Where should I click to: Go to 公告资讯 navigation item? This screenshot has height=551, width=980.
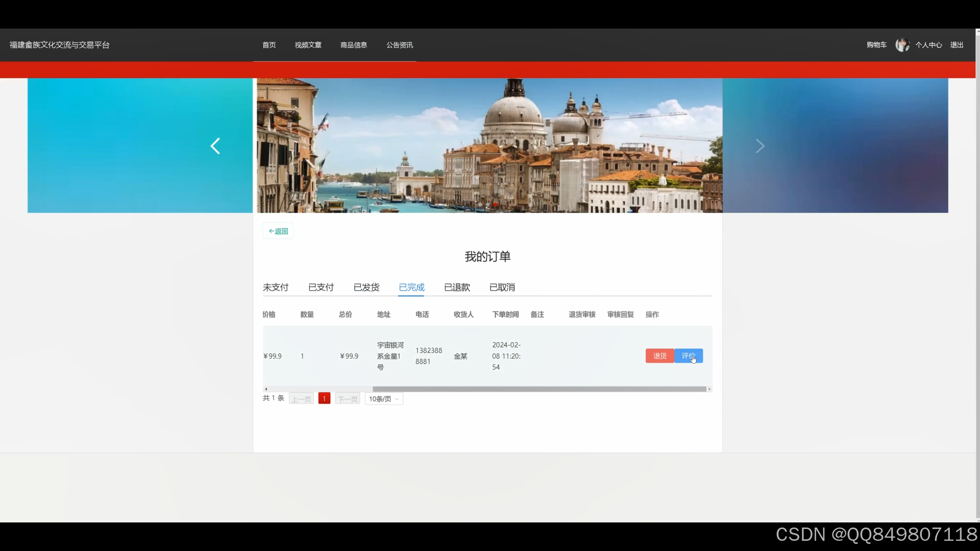(400, 45)
